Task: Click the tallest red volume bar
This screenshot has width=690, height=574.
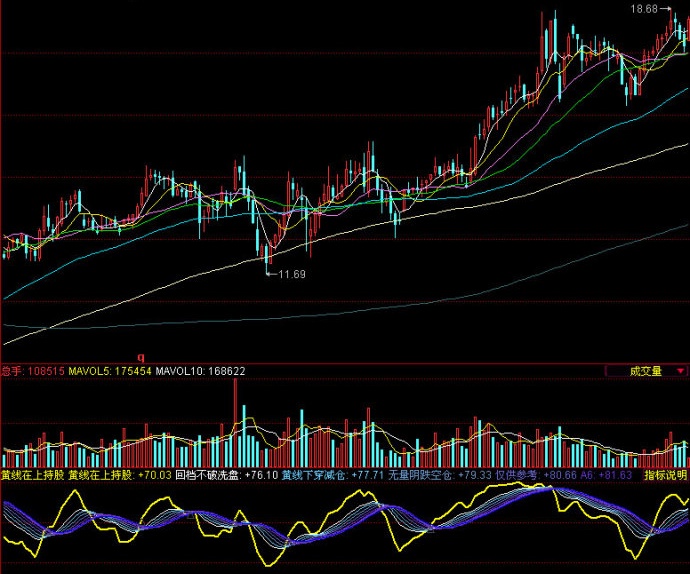Action: click(235, 423)
